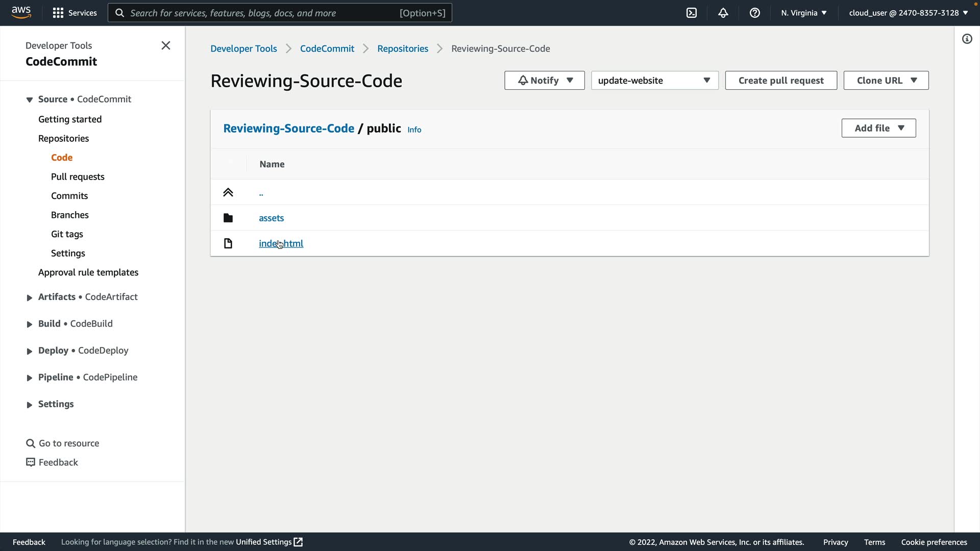Image resolution: width=980 pixels, height=551 pixels.
Task: Click the AWS logo home icon
Action: tap(21, 12)
